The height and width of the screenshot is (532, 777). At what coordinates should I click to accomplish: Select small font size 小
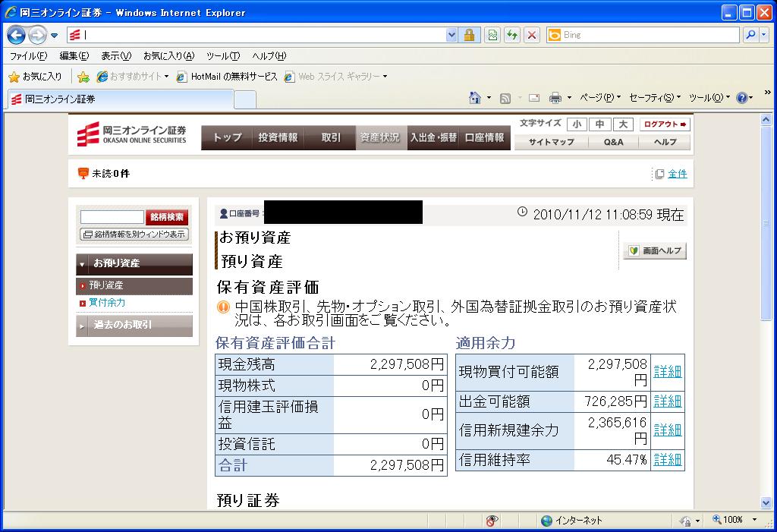pos(577,124)
